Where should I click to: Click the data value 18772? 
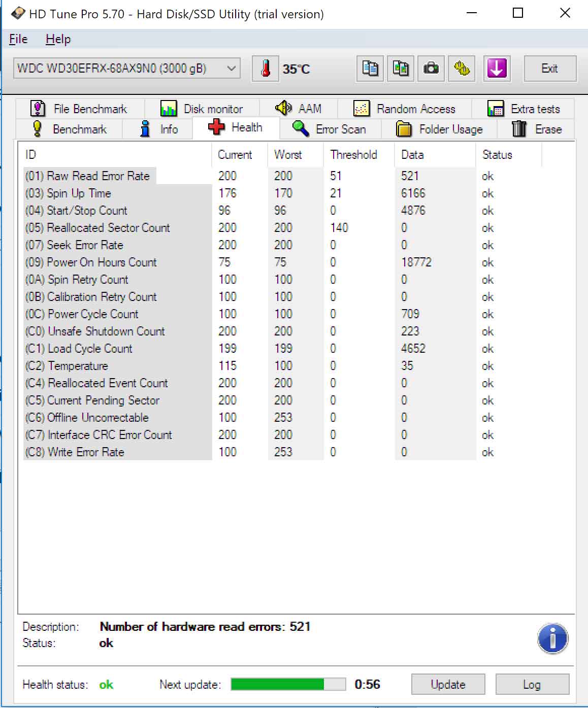point(416,262)
